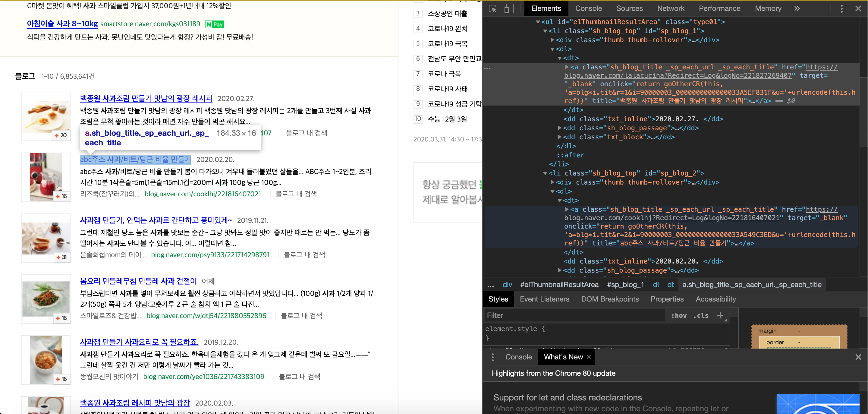Activate the inspect element picker icon

[x=493, y=9]
